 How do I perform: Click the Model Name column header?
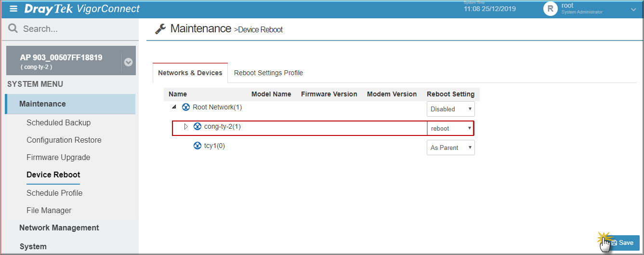(x=271, y=94)
